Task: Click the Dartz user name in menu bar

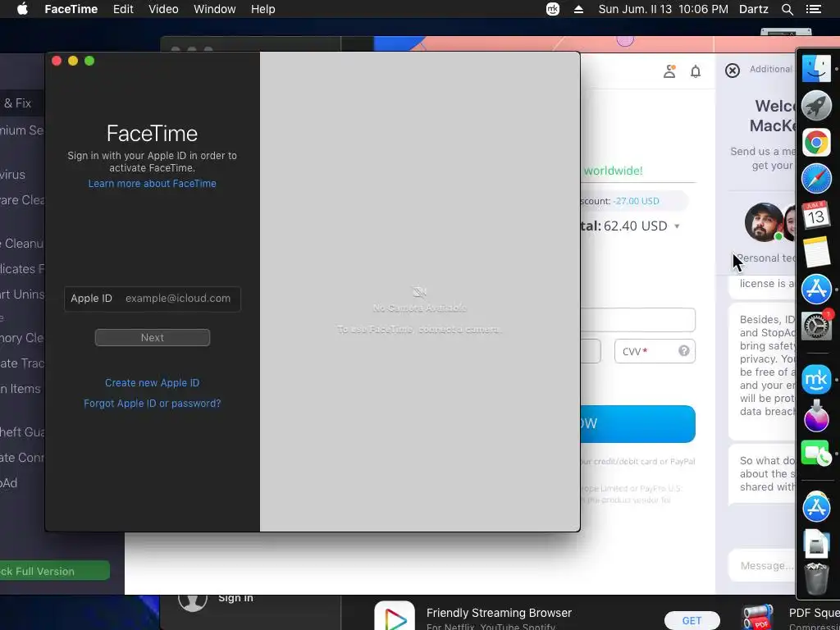Action: [753, 9]
